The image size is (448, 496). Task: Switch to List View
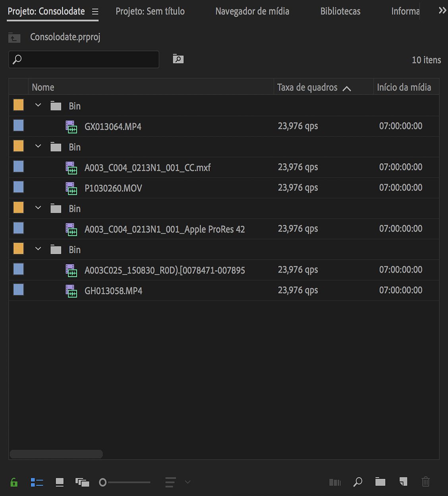click(x=37, y=482)
